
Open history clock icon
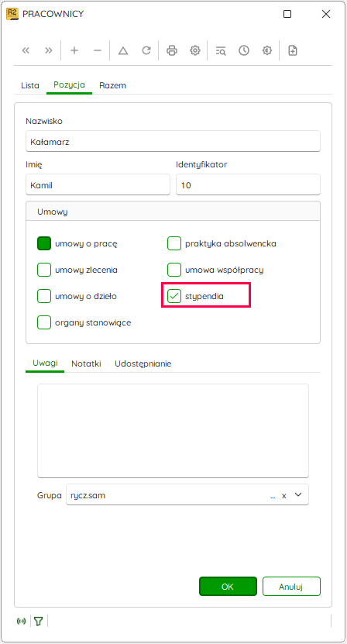tap(244, 50)
